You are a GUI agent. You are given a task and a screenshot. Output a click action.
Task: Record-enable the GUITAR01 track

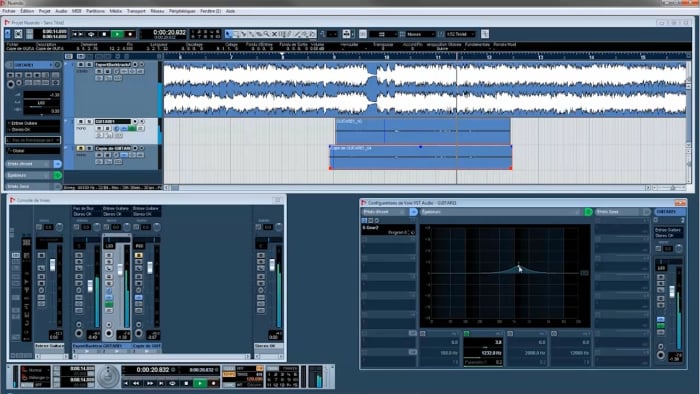pyautogui.click(x=135, y=121)
